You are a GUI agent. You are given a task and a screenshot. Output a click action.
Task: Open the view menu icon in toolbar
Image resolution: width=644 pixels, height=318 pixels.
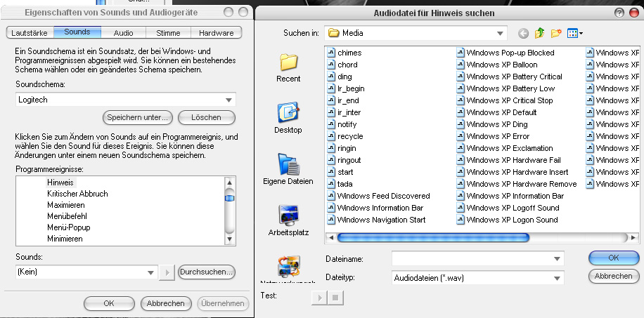(x=575, y=33)
